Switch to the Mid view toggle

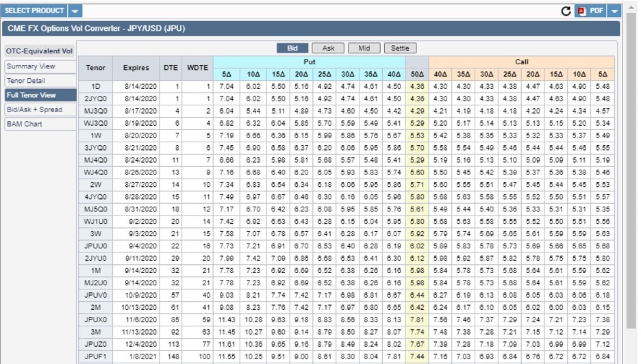(x=364, y=49)
